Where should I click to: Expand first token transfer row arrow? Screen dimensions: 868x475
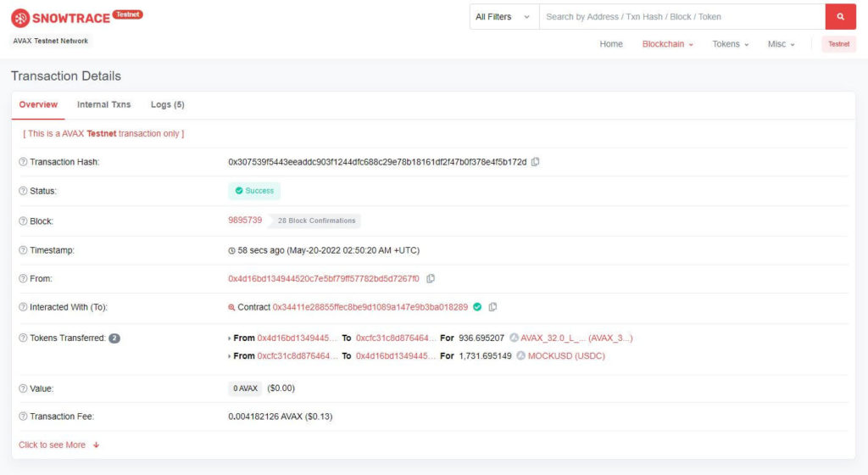pyautogui.click(x=229, y=338)
